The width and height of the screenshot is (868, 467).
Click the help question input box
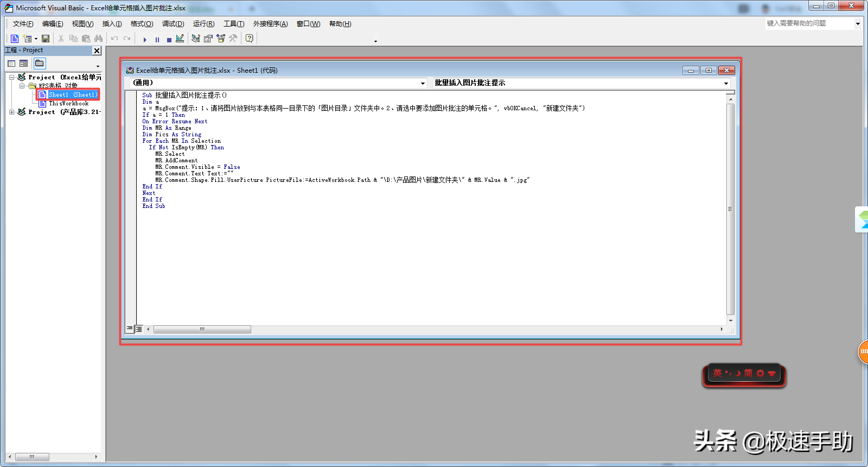[809, 23]
